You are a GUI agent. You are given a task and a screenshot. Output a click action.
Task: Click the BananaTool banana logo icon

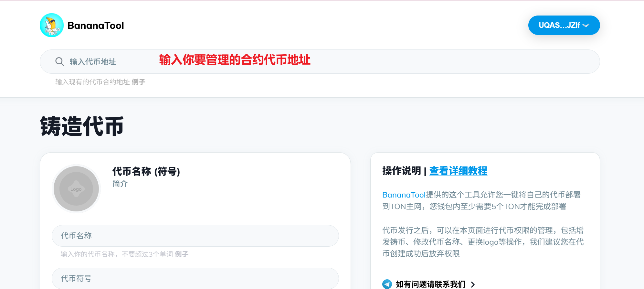[52, 25]
